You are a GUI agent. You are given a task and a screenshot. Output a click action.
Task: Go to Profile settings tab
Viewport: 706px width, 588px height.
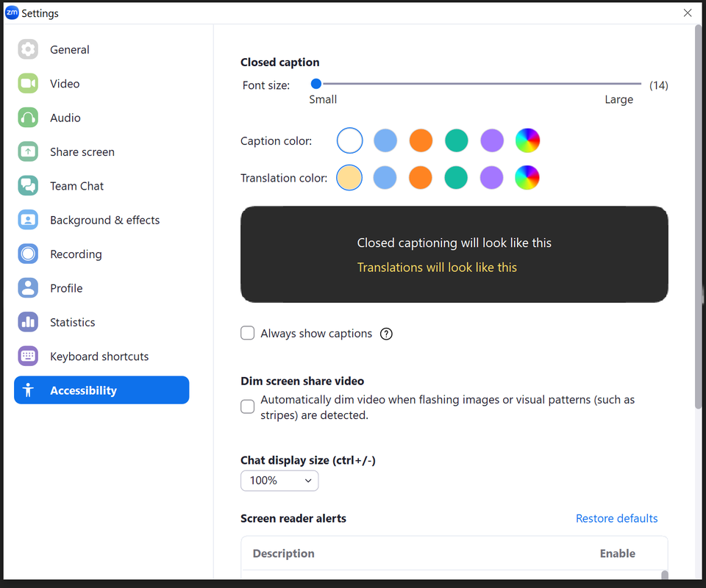[x=66, y=288]
